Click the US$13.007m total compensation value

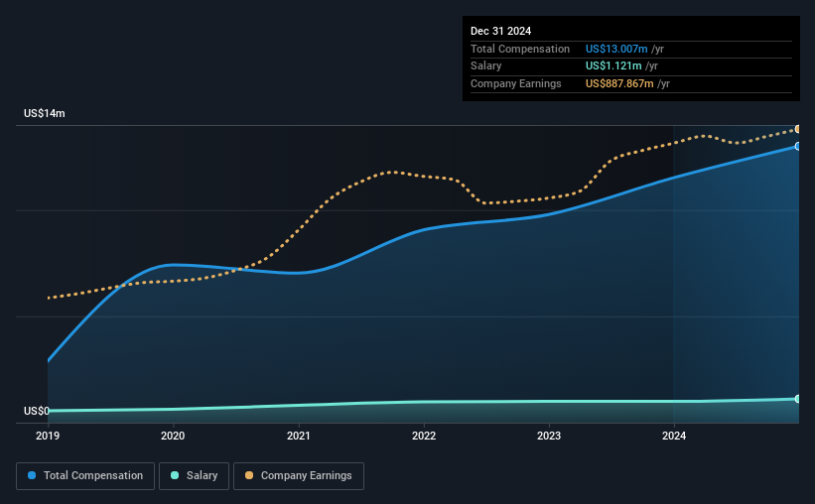click(x=616, y=49)
